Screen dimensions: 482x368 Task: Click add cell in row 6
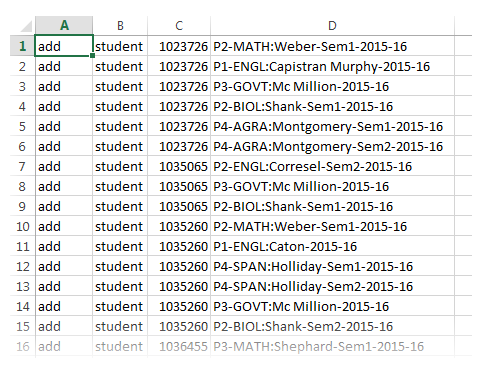(64, 146)
